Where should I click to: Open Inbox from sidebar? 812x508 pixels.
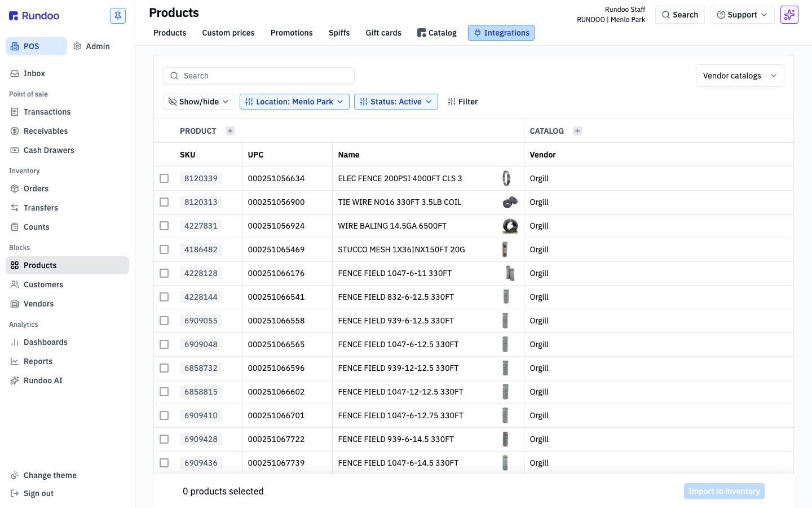tap(67, 73)
